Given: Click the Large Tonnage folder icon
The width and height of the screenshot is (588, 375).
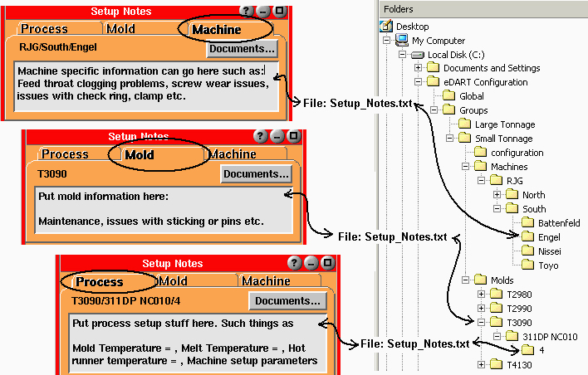Looking at the screenshot, I should point(464,124).
